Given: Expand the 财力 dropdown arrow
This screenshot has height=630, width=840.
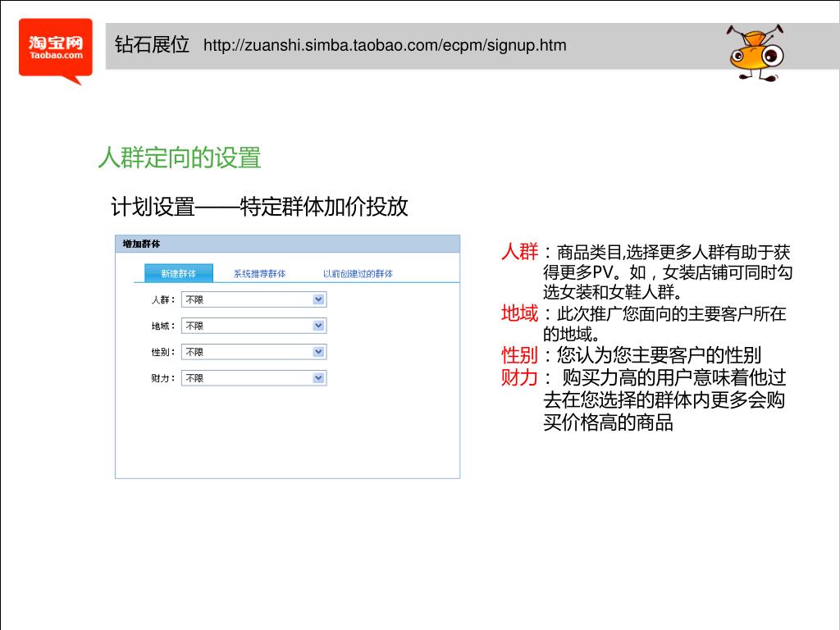Looking at the screenshot, I should pos(318,378).
